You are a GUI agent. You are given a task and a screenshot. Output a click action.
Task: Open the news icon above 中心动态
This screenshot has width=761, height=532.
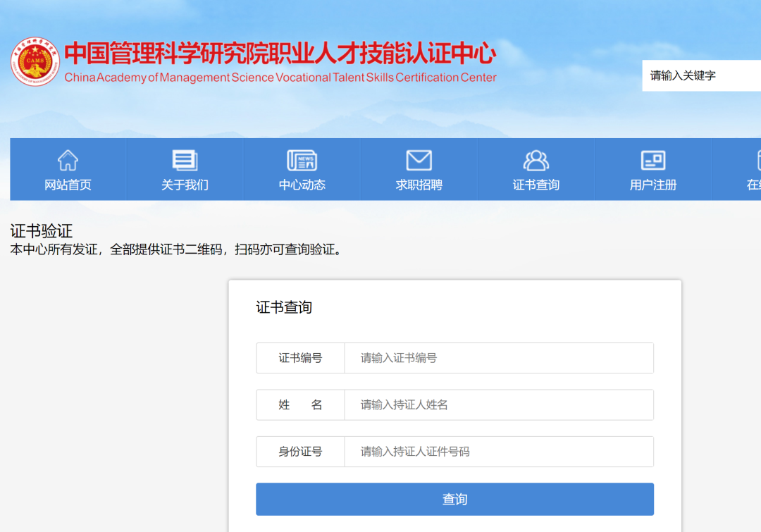pos(302,160)
